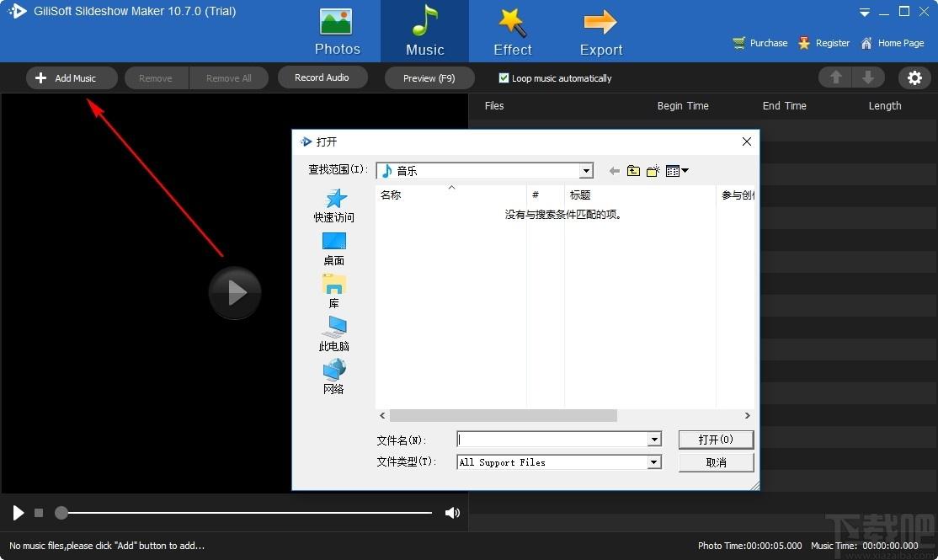
Task: Create a new folder icon
Action: tap(653, 171)
